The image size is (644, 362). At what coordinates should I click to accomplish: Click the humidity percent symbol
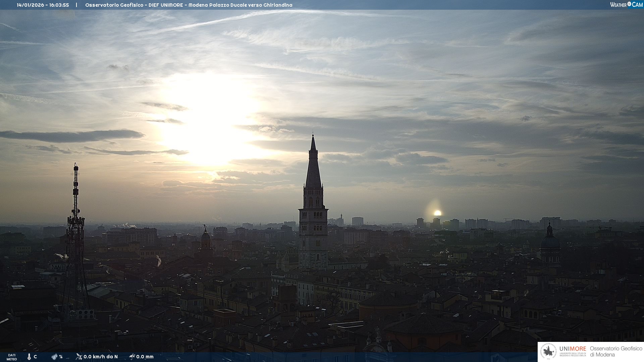tap(61, 357)
